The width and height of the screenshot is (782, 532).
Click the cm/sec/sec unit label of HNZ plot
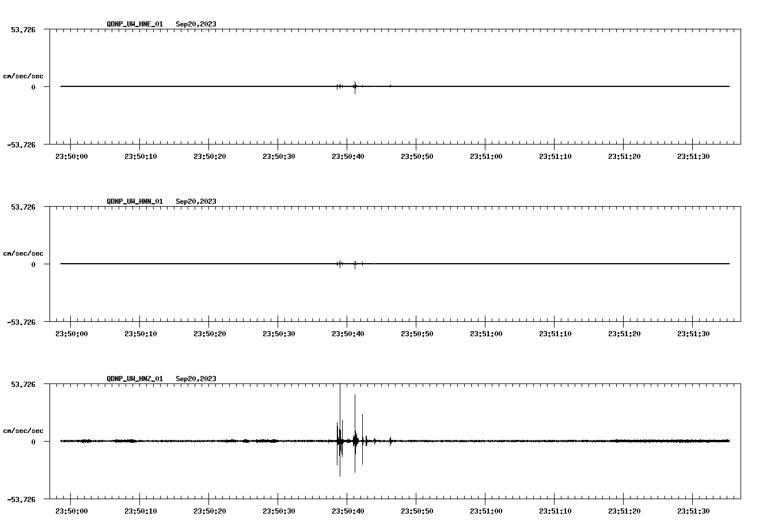23,431
